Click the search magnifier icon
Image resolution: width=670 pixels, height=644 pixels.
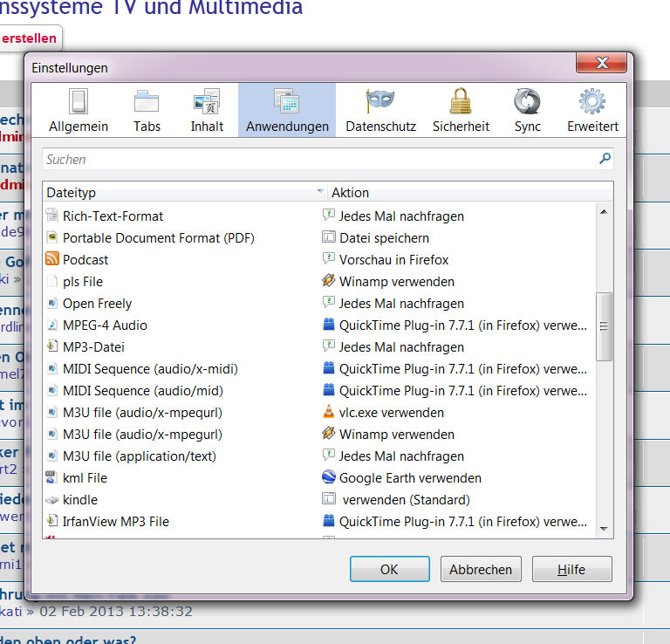[x=605, y=159]
